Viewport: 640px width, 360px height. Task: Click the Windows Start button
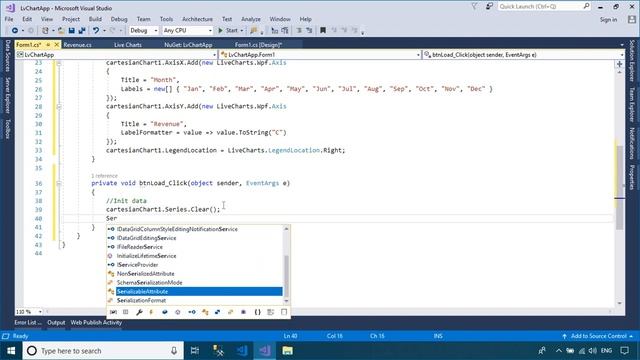pos(11,351)
